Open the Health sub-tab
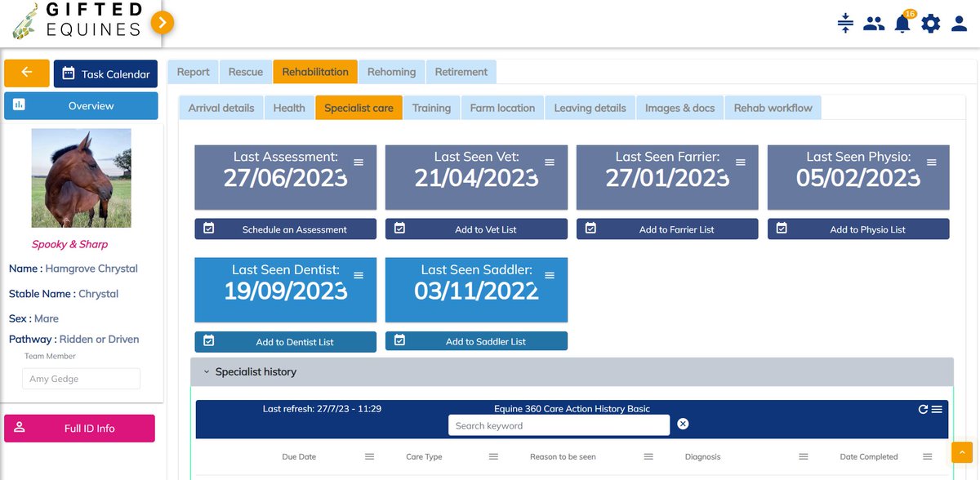This screenshot has height=480, width=980. [x=288, y=107]
